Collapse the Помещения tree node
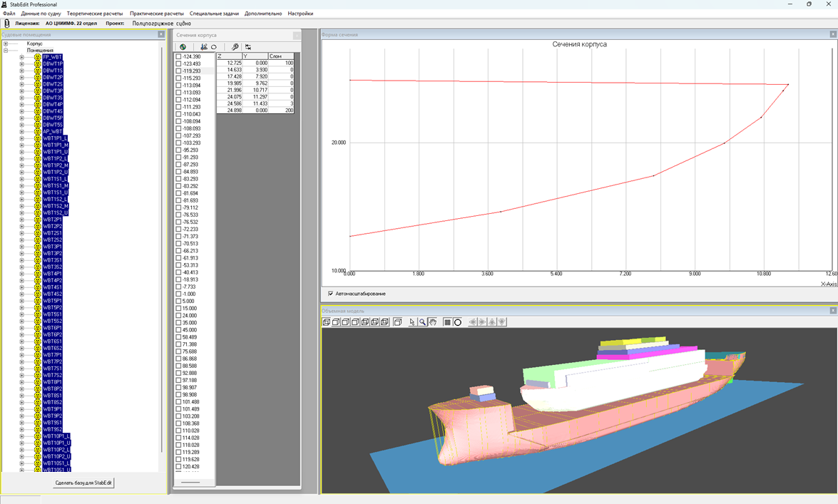The width and height of the screenshot is (838, 504). coord(6,51)
